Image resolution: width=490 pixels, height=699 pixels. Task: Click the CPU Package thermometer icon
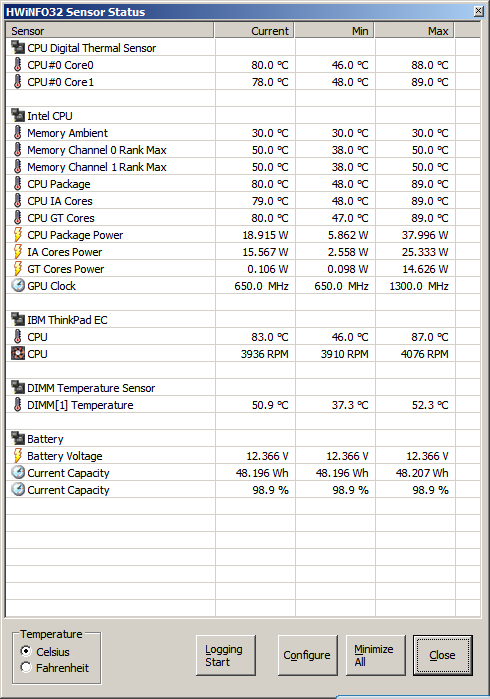17,184
